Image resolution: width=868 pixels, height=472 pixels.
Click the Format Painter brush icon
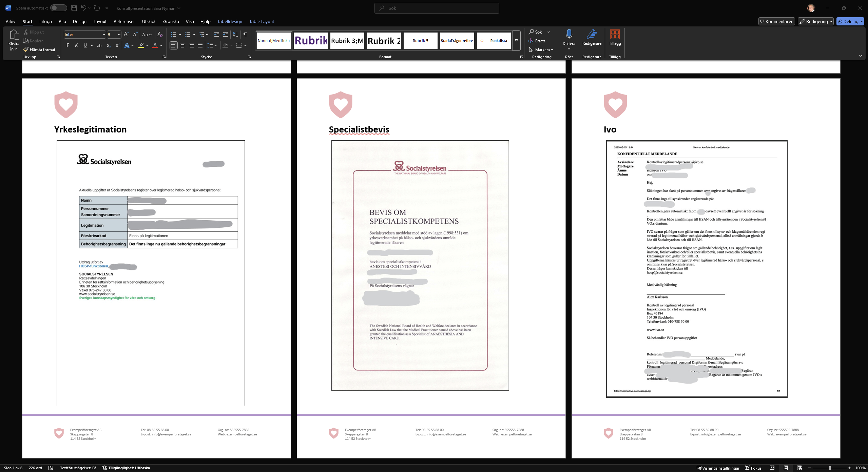[x=26, y=49]
